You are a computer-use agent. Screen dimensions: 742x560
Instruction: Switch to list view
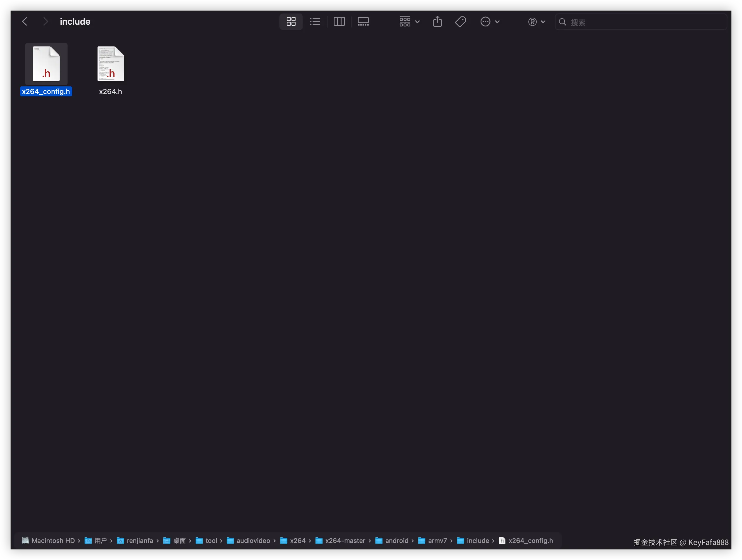coord(315,22)
